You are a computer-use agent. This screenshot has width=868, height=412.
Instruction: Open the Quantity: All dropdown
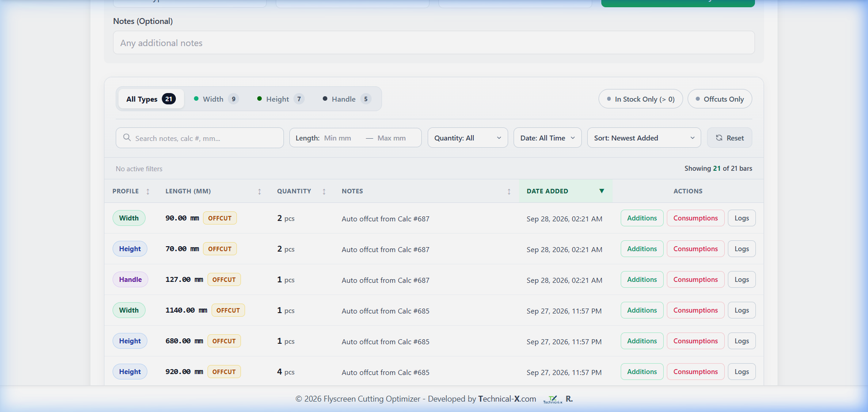(468, 138)
